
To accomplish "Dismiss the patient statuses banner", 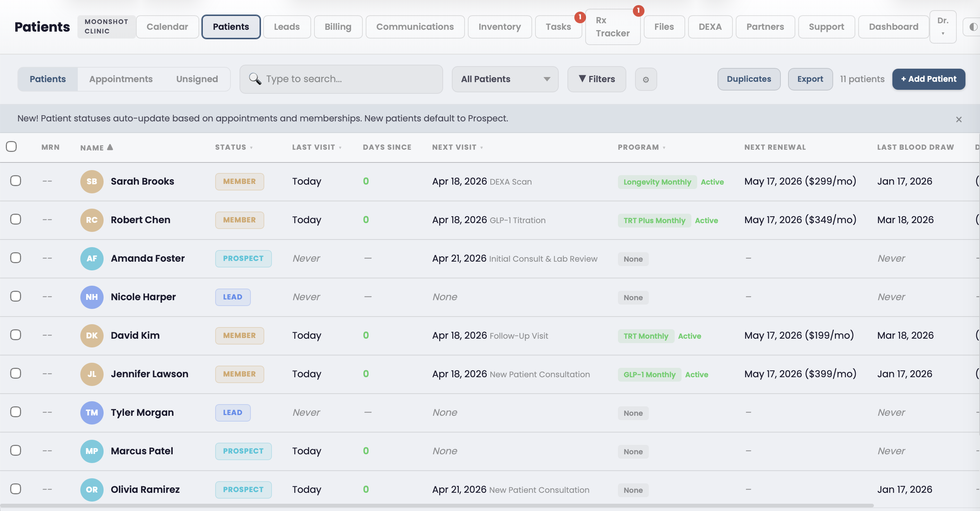I will point(958,119).
